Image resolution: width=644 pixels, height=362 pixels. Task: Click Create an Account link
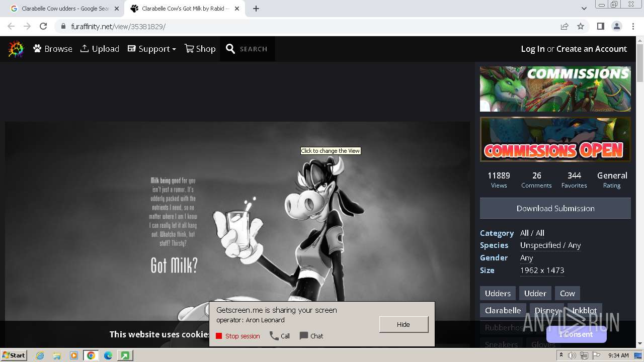[x=592, y=49]
